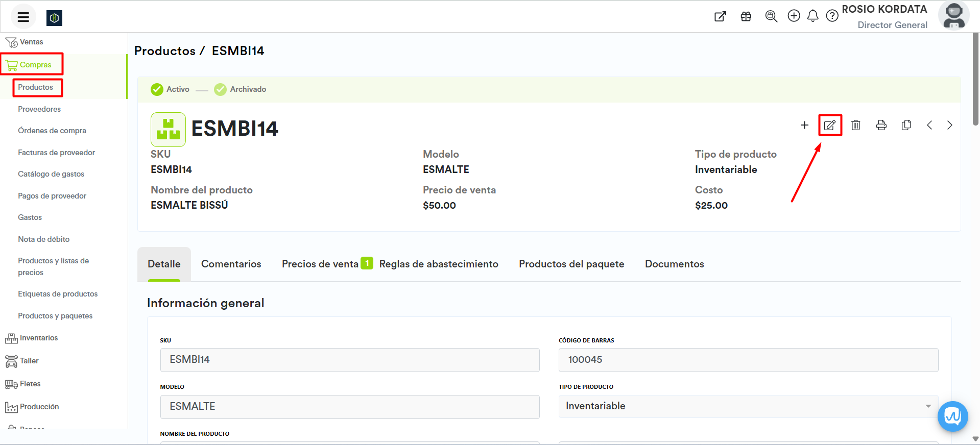Click the help question mark icon
This screenshot has width=980, height=445.
[x=832, y=16]
